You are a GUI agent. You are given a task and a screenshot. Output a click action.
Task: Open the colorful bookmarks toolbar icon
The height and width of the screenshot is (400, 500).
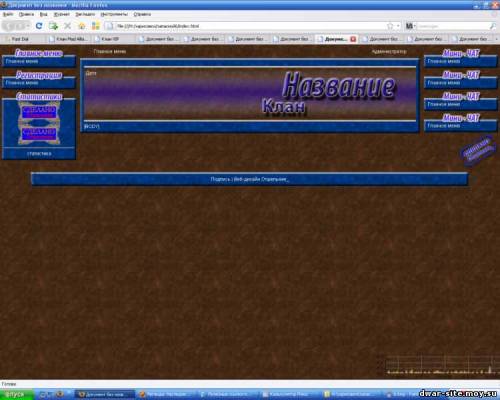pos(96,26)
